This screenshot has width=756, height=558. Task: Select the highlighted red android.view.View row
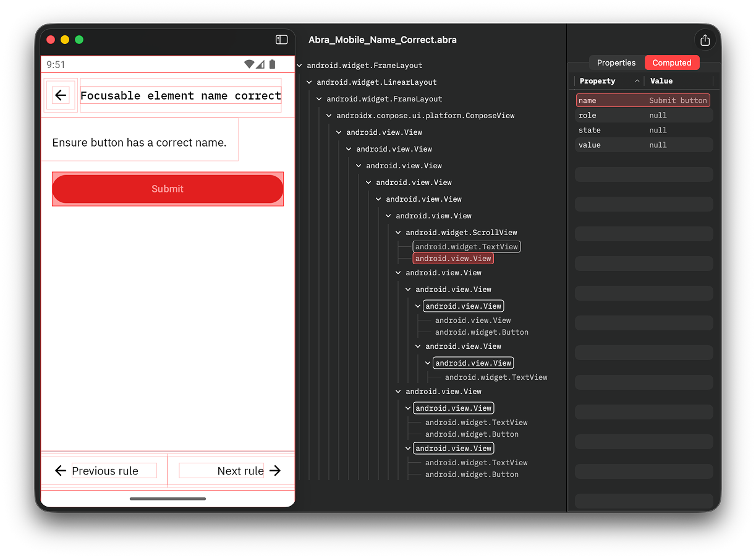coord(453,259)
